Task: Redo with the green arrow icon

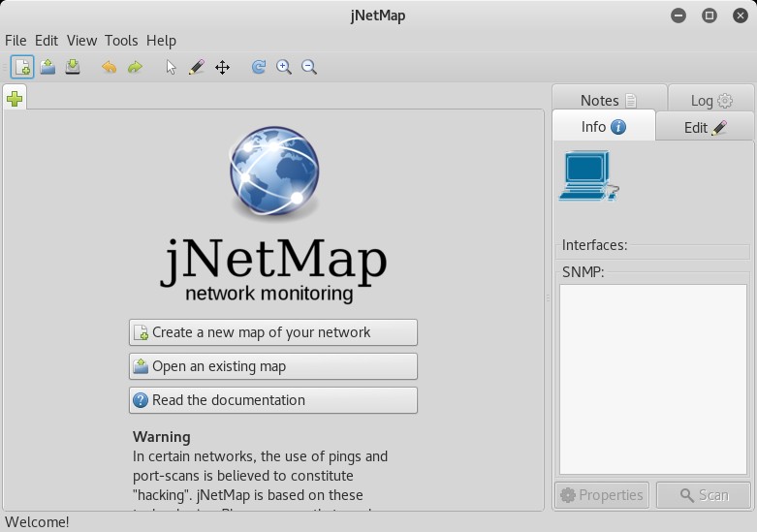Action: (135, 67)
